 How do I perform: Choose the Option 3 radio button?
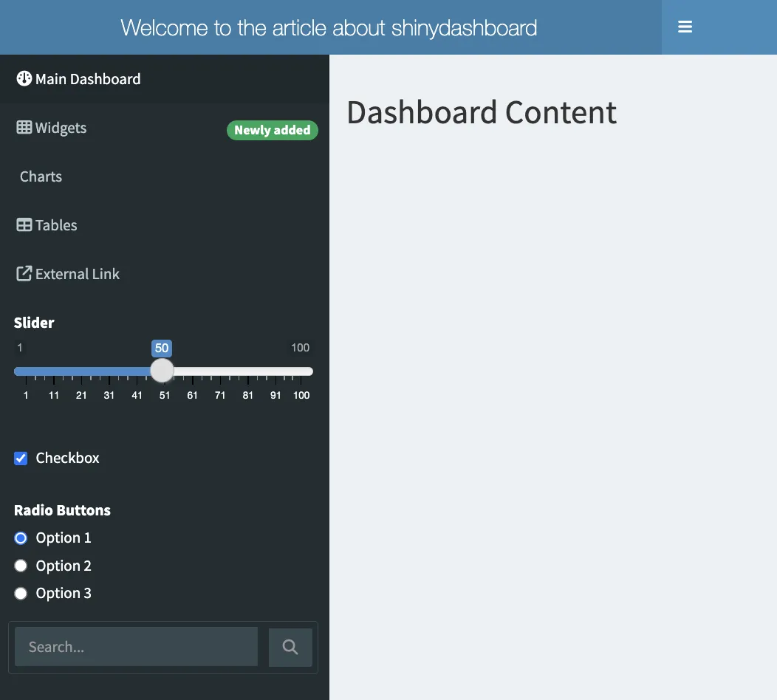[x=21, y=594]
